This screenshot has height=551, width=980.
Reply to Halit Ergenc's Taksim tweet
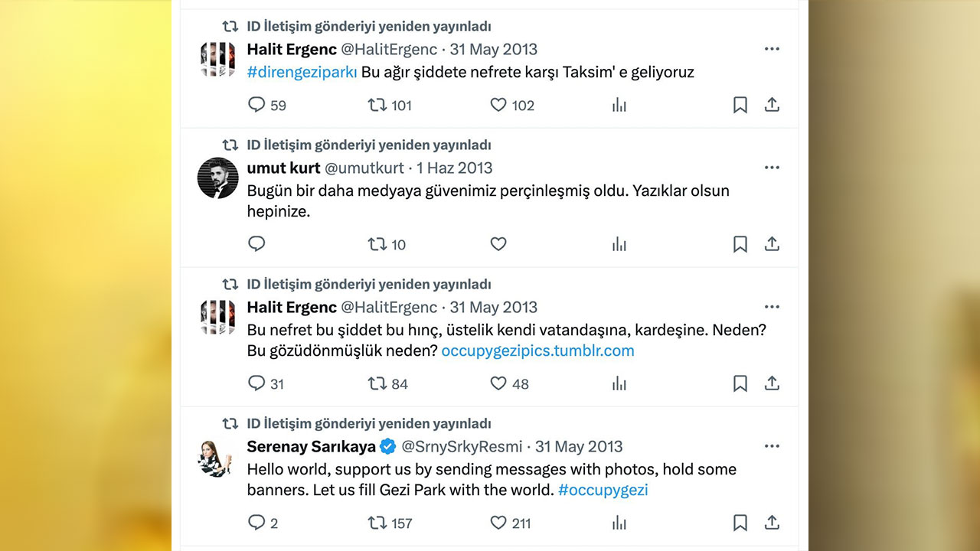(x=256, y=105)
